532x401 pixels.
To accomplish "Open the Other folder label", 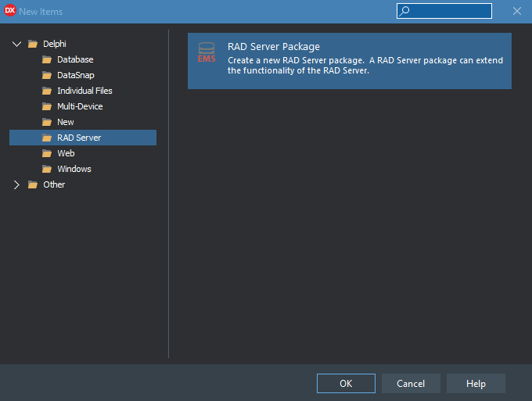I will pos(54,184).
